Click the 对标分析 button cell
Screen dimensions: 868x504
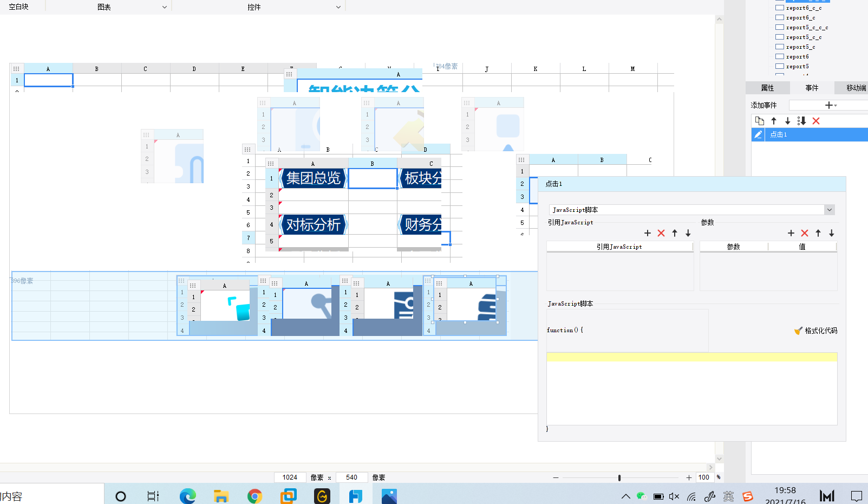(313, 224)
